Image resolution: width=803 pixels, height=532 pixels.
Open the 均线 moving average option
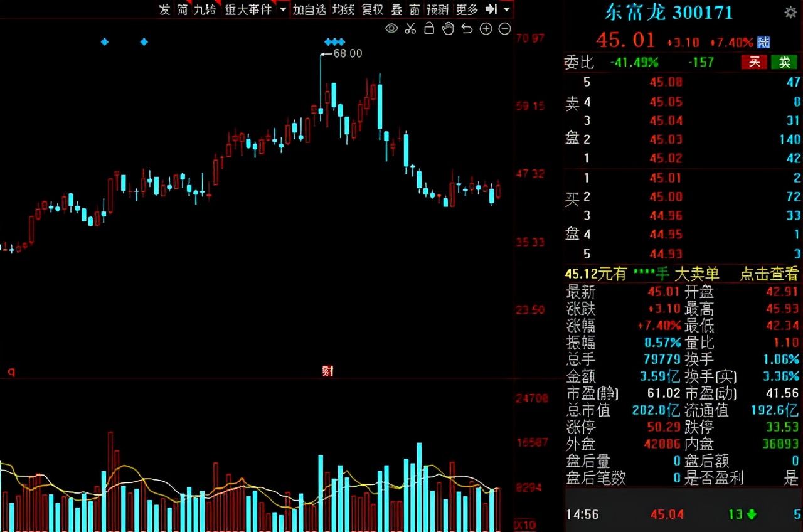(343, 9)
